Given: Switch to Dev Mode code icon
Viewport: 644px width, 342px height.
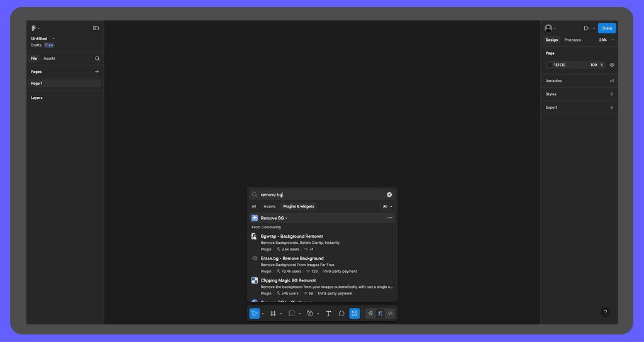Looking at the screenshot, I should point(390,313).
